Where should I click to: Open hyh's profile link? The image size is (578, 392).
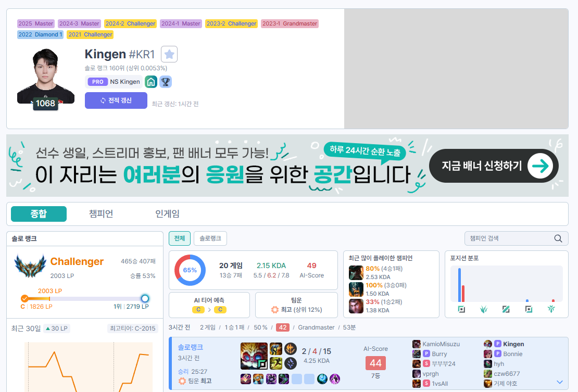click(x=499, y=364)
